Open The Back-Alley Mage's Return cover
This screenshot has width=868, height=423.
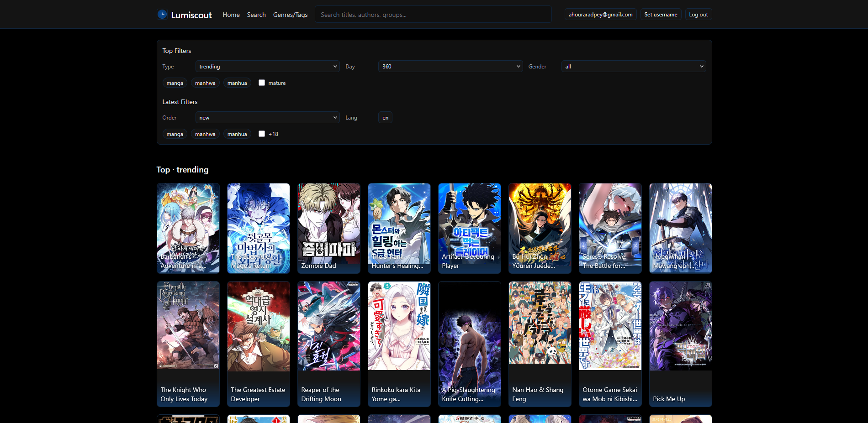pos(259,228)
